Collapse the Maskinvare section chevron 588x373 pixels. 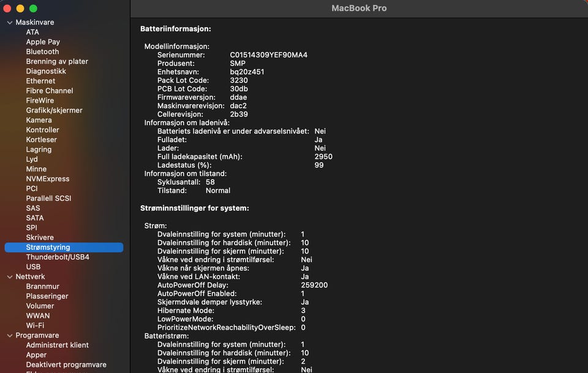10,23
